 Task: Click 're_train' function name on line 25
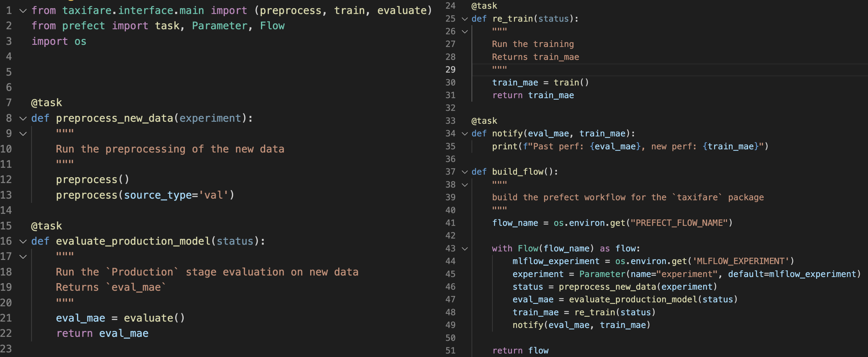point(513,19)
